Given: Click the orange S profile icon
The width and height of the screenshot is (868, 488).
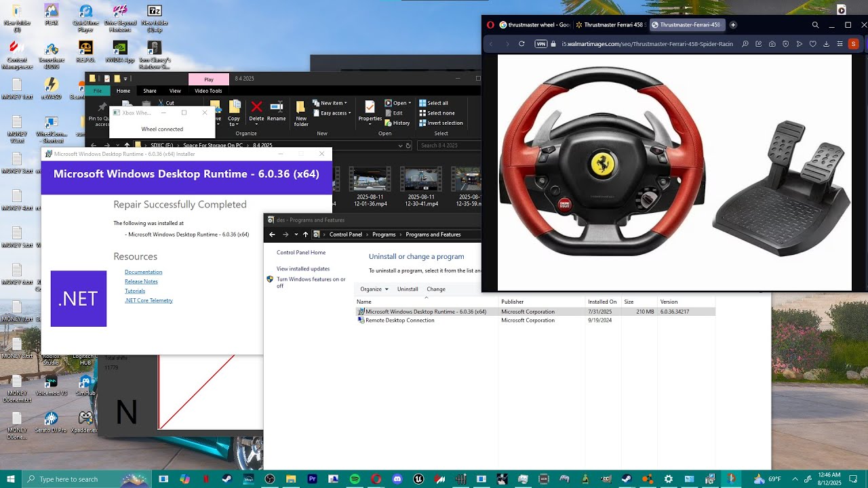Looking at the screenshot, I should [x=853, y=43].
